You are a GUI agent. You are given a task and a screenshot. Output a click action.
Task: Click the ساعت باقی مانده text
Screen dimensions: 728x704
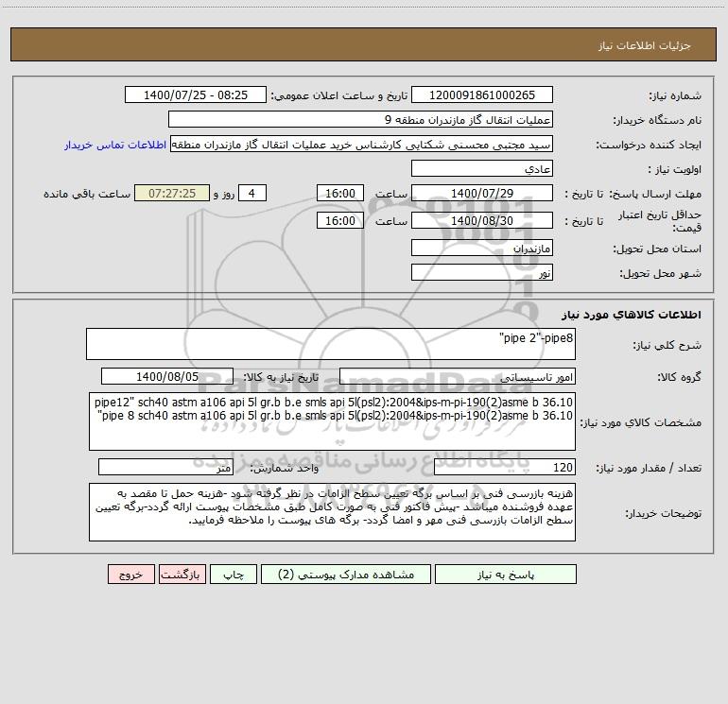(87, 194)
